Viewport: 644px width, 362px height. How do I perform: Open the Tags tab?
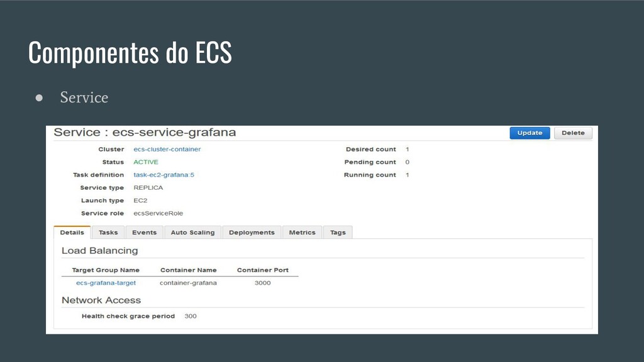(338, 233)
